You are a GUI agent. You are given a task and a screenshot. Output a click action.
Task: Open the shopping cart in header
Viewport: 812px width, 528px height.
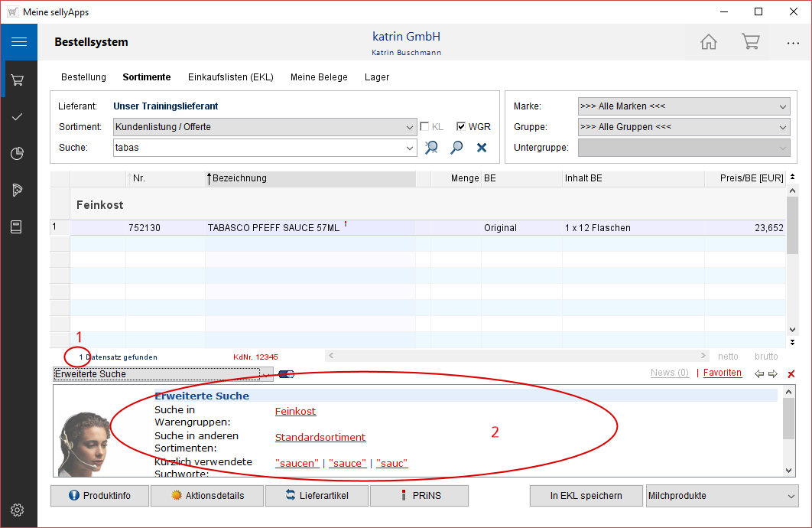tap(750, 42)
